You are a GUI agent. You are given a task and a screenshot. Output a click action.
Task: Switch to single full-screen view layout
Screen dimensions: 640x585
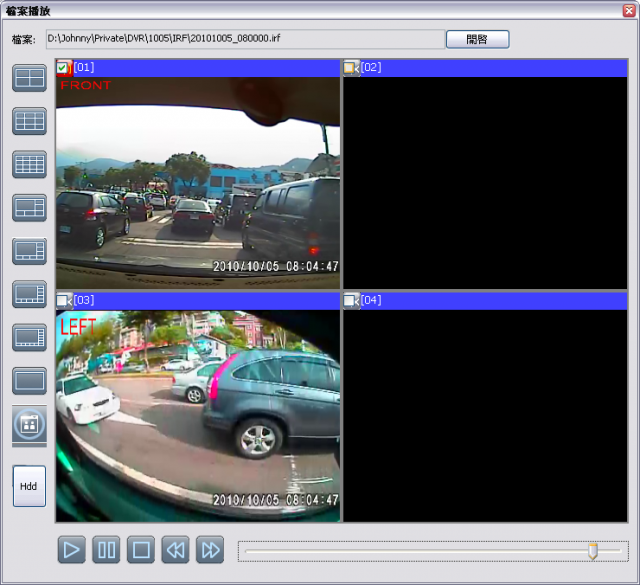[29, 381]
